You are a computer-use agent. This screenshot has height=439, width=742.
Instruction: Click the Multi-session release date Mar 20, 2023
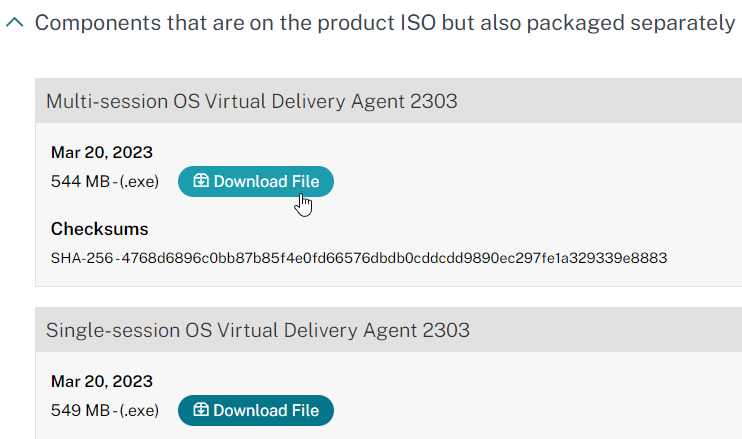[102, 152]
